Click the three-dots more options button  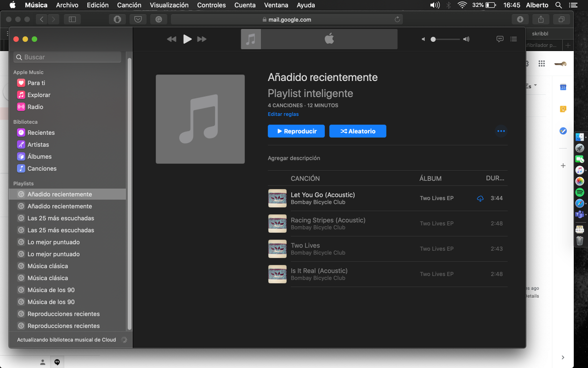pyautogui.click(x=501, y=131)
